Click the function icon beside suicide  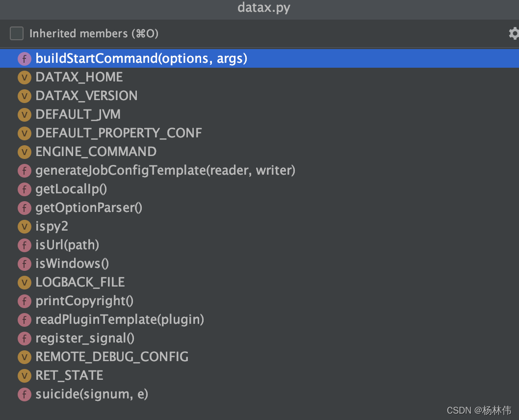point(24,394)
